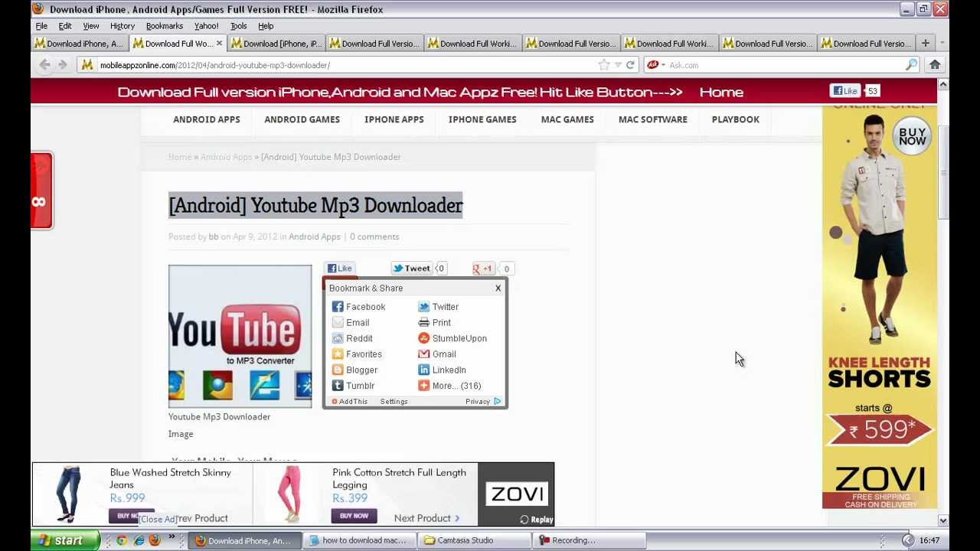Share to Blogger in the popup

354,370
